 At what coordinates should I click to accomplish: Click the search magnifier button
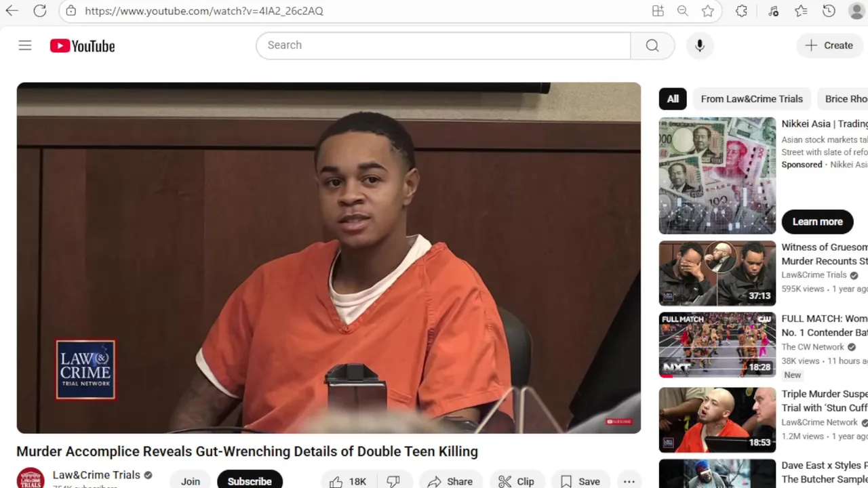click(x=652, y=45)
